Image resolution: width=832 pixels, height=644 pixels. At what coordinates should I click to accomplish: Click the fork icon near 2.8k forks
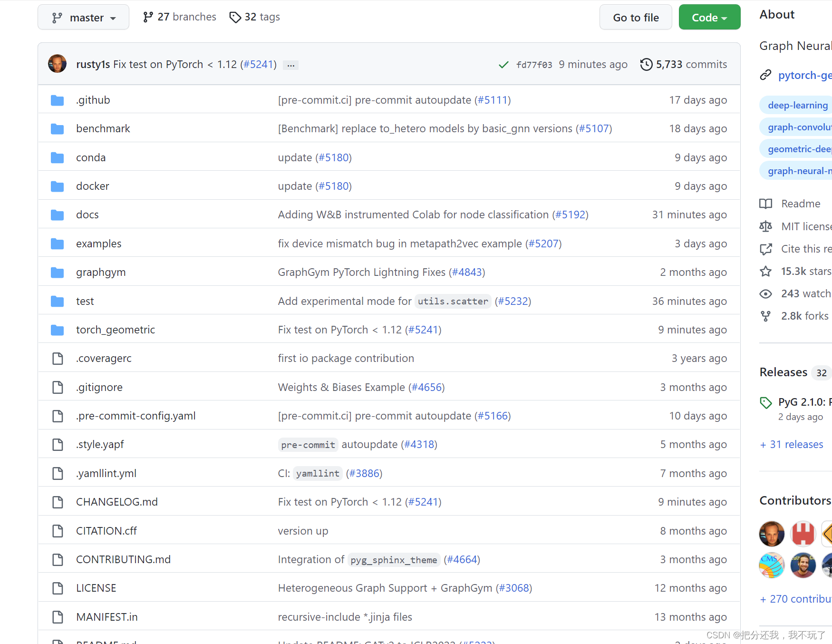pyautogui.click(x=765, y=316)
